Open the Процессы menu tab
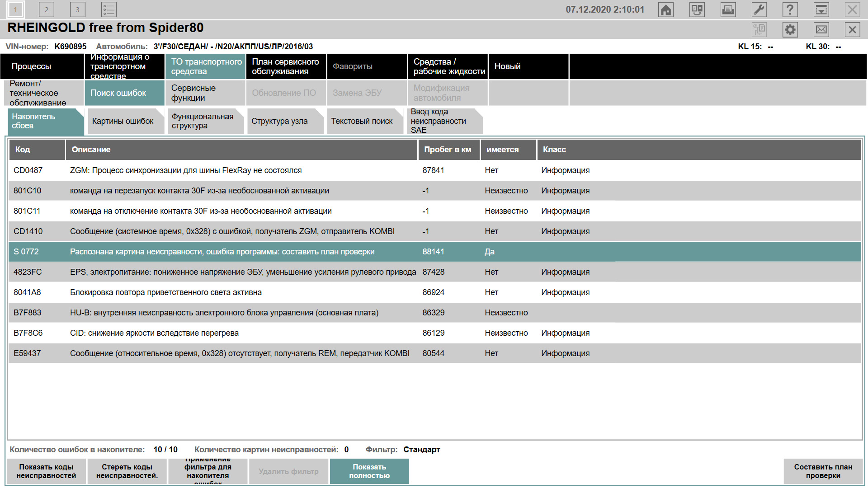This screenshot has width=868, height=488. [42, 66]
